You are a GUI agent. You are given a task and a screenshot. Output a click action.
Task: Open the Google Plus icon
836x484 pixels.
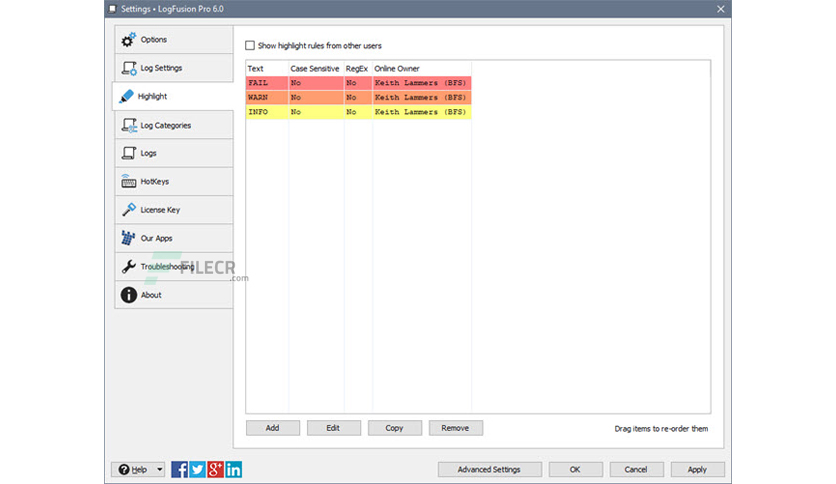coord(215,469)
